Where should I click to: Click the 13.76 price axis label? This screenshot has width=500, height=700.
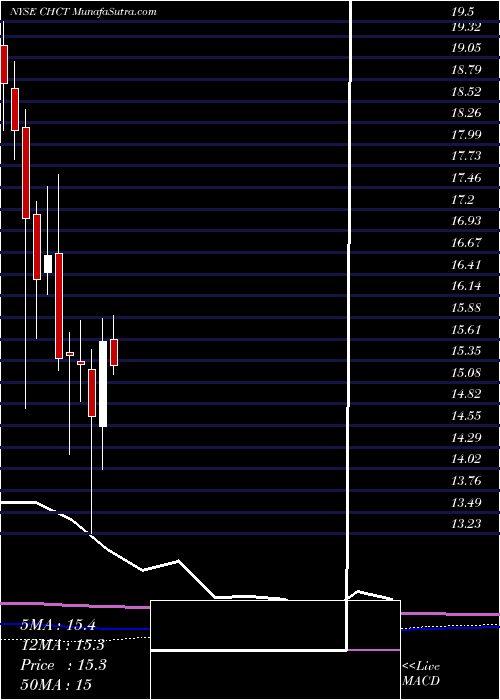[466, 481]
